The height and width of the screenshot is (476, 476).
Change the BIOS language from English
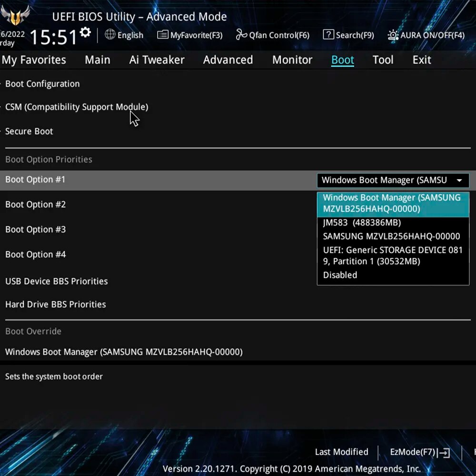point(125,35)
